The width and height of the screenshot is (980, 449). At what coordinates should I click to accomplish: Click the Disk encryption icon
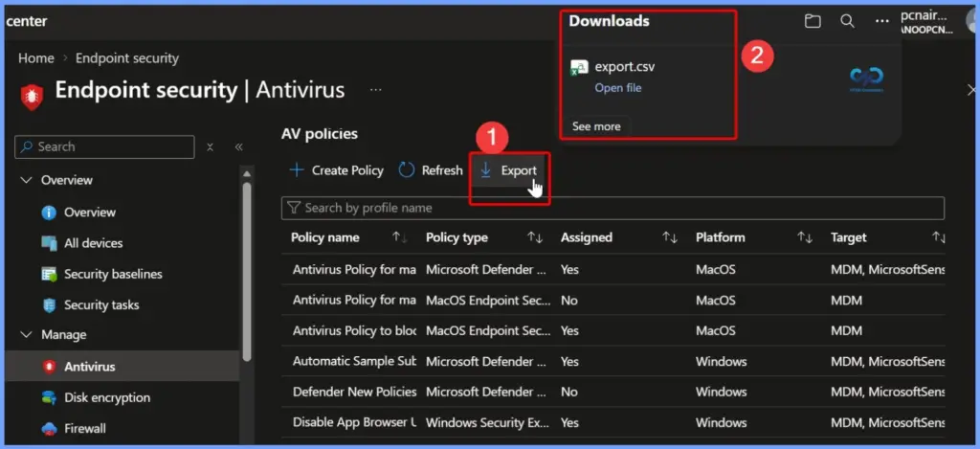tap(49, 397)
